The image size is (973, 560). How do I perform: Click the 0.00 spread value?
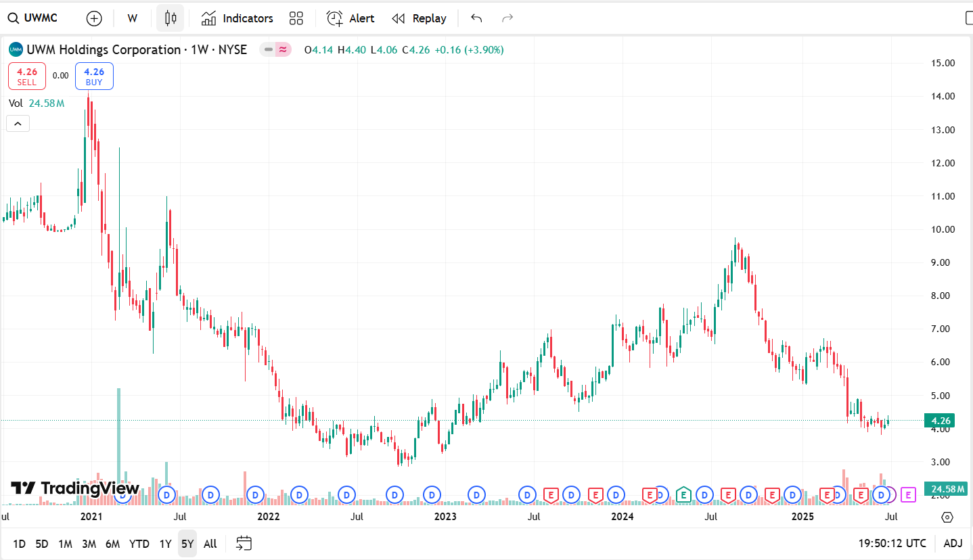(60, 76)
